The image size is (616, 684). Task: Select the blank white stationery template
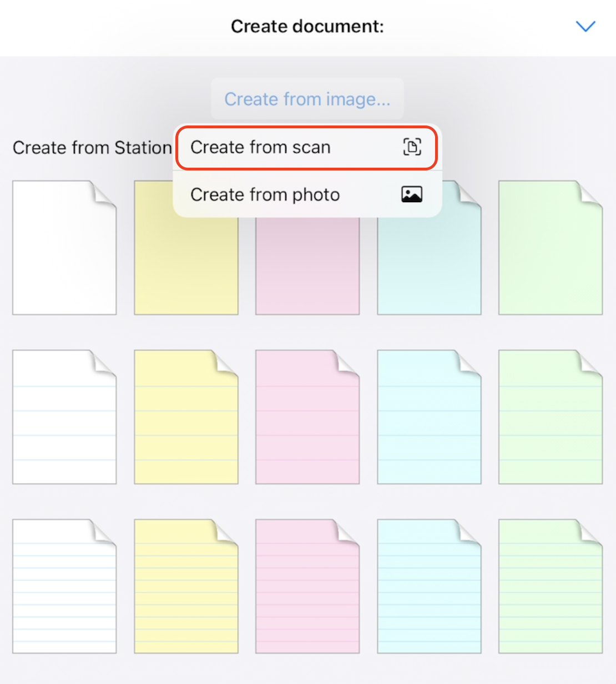tap(64, 247)
